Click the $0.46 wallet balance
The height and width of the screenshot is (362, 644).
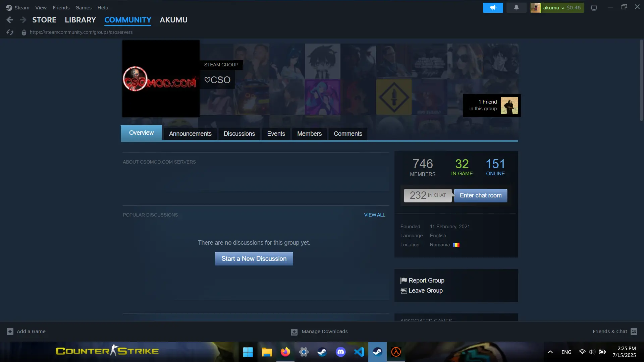pyautogui.click(x=574, y=8)
